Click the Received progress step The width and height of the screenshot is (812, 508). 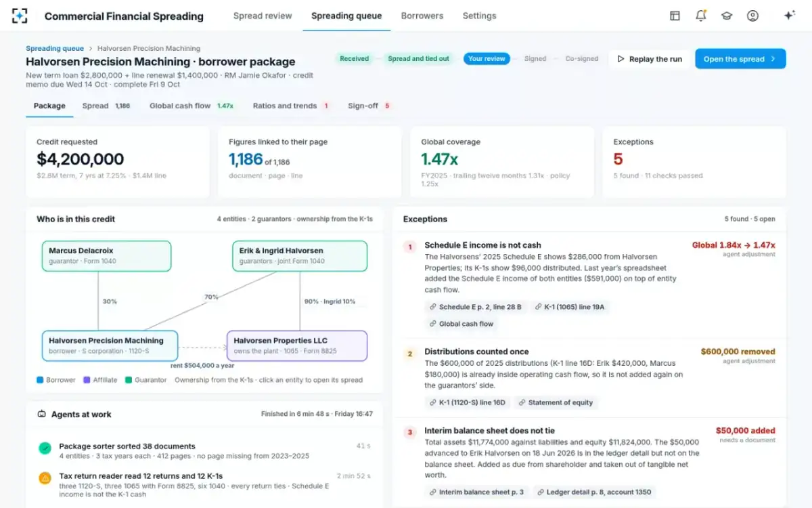coord(354,59)
